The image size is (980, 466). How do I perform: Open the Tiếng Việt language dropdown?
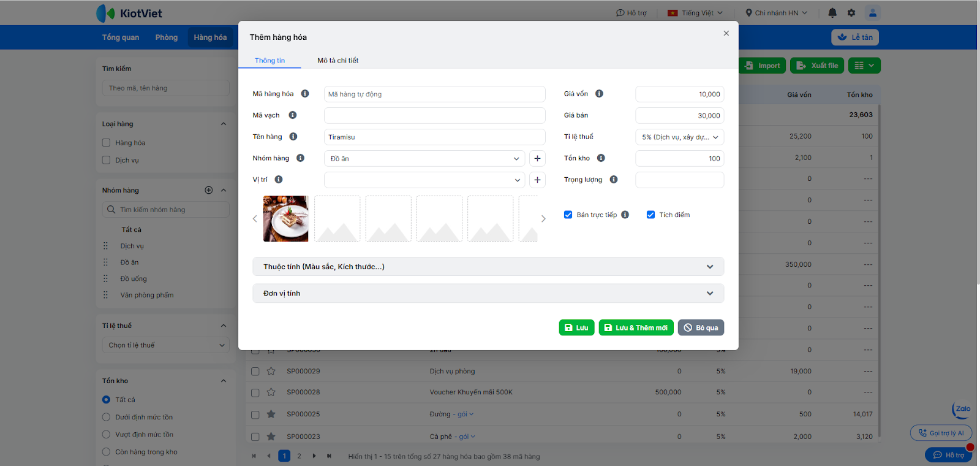pyautogui.click(x=695, y=13)
